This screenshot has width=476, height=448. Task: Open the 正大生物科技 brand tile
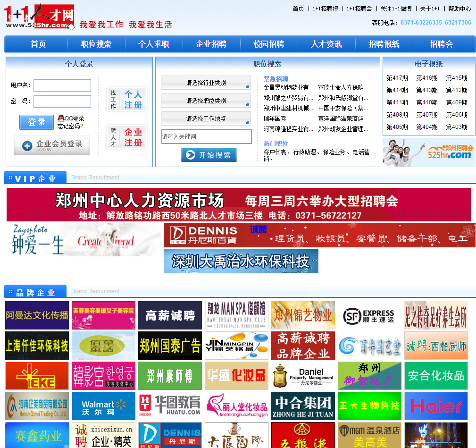[369, 406]
